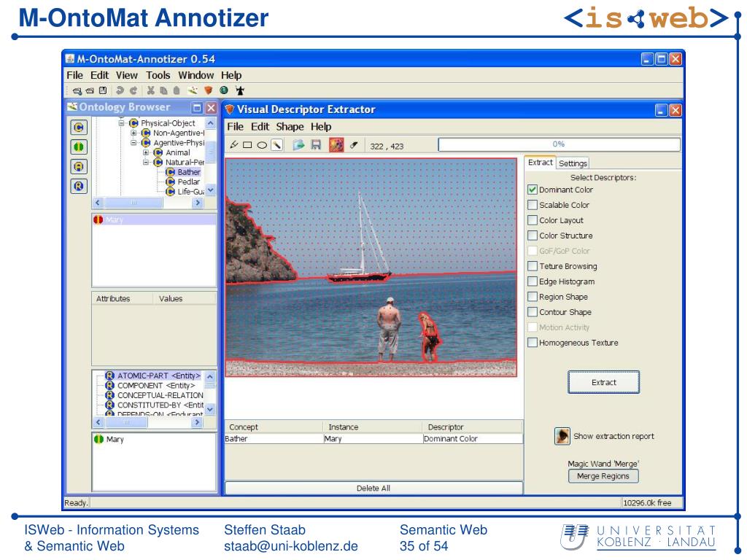
Task: Click the Relations 'R' button in Ontology Browser sidebar
Action: point(79,186)
